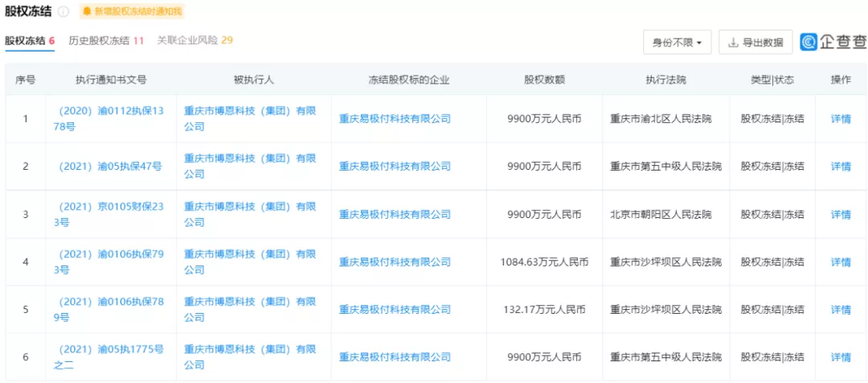Image resolution: width=868 pixels, height=383 pixels.
Task: Click the 类型|状态 column header
Action: tap(772, 80)
